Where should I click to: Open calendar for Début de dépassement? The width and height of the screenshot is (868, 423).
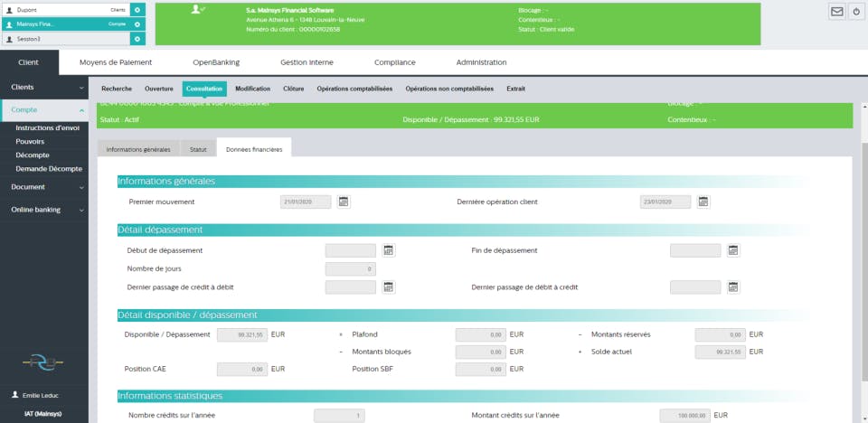(x=389, y=250)
